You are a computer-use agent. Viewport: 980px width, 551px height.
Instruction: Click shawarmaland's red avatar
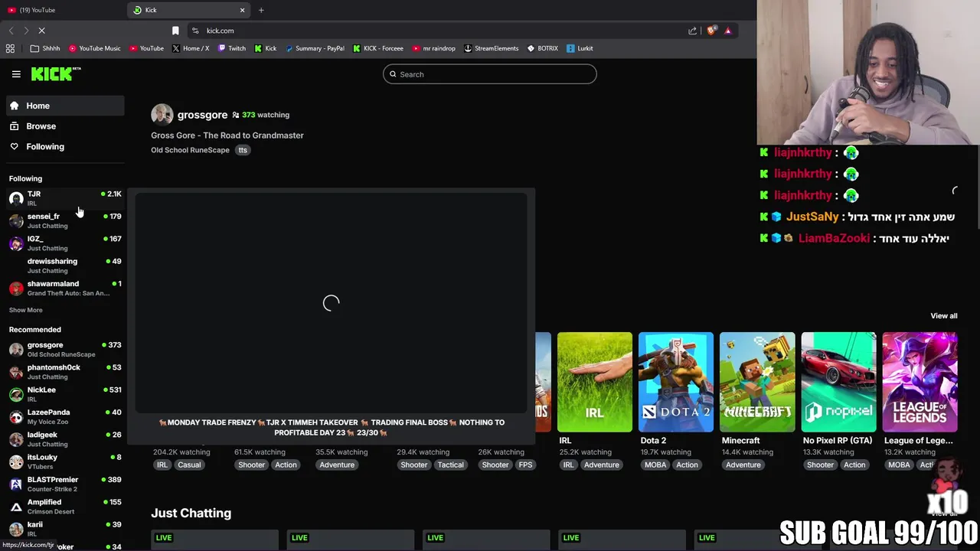(x=16, y=288)
